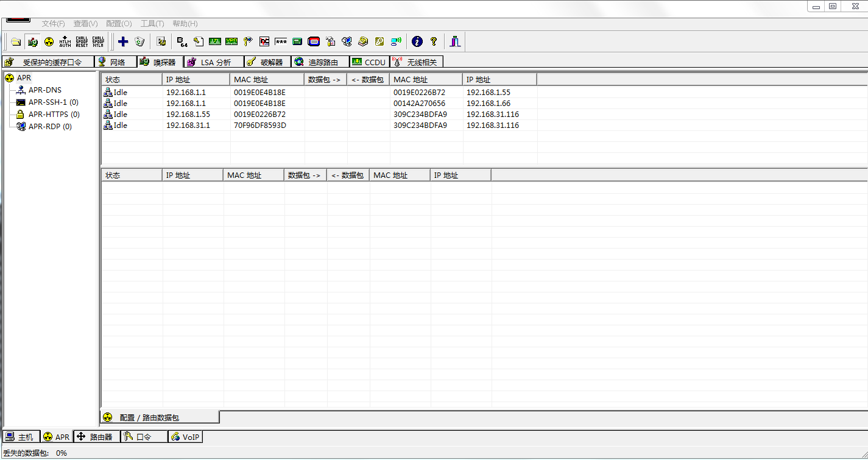Switch to the 追踪路由 tab

point(320,62)
